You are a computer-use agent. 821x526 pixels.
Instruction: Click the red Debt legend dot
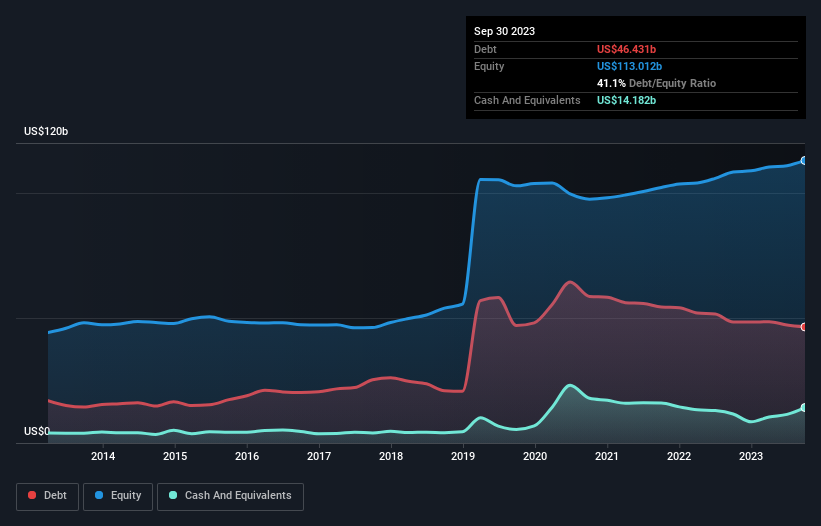(x=32, y=495)
